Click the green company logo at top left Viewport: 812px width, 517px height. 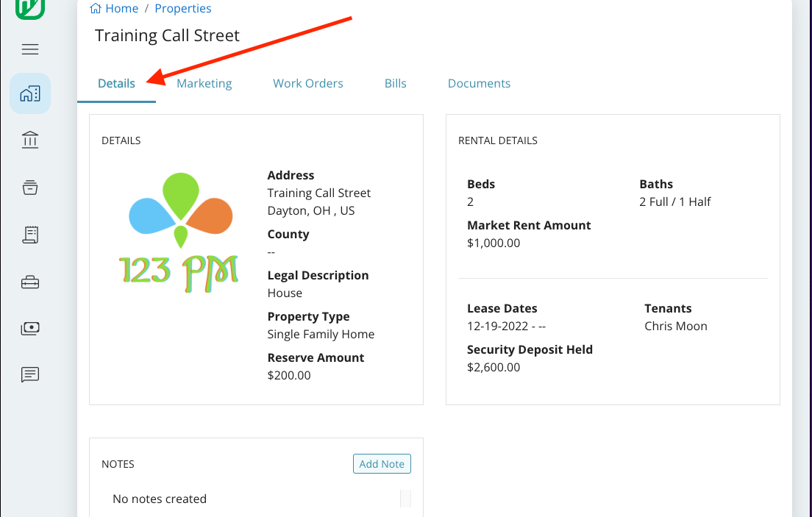tap(29, 10)
